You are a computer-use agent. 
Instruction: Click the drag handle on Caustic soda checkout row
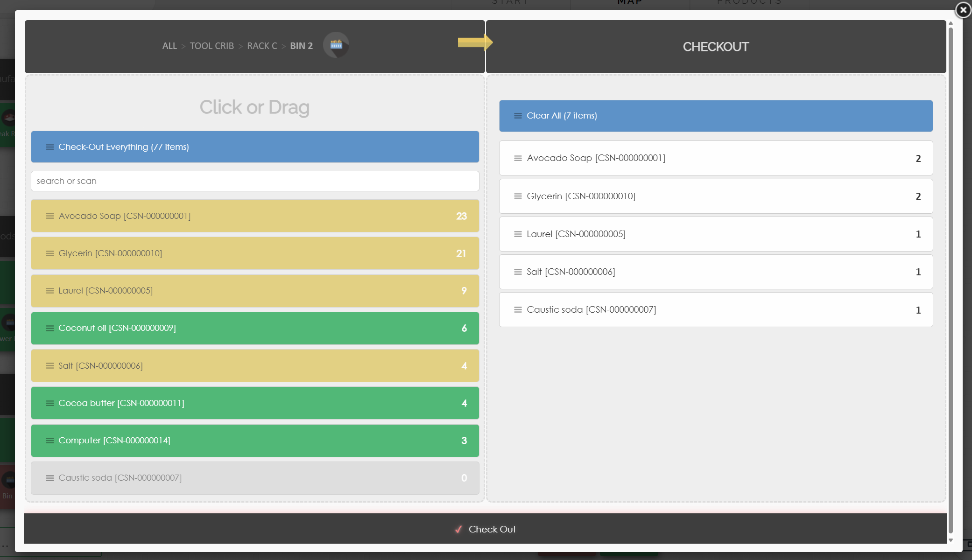pyautogui.click(x=518, y=310)
